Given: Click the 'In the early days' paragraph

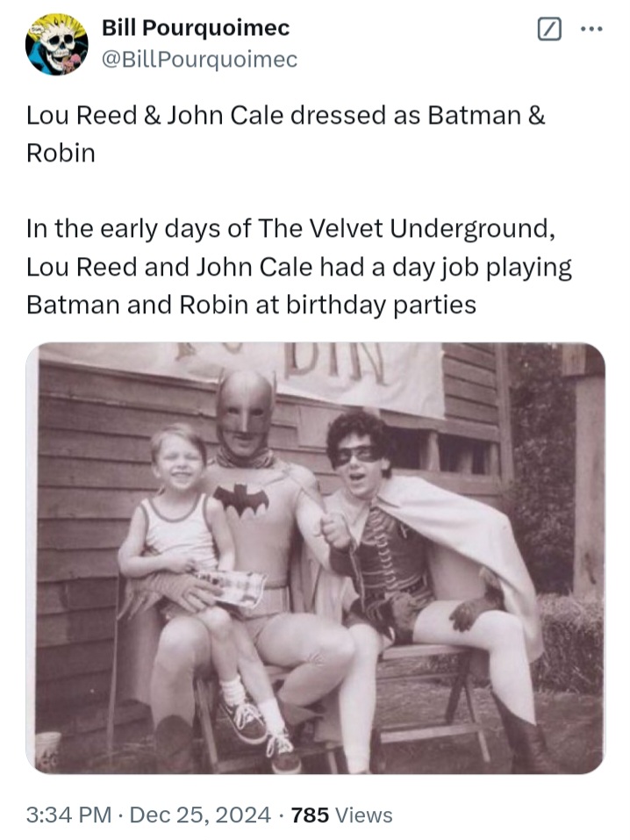Looking at the screenshot, I should pos(299,267).
